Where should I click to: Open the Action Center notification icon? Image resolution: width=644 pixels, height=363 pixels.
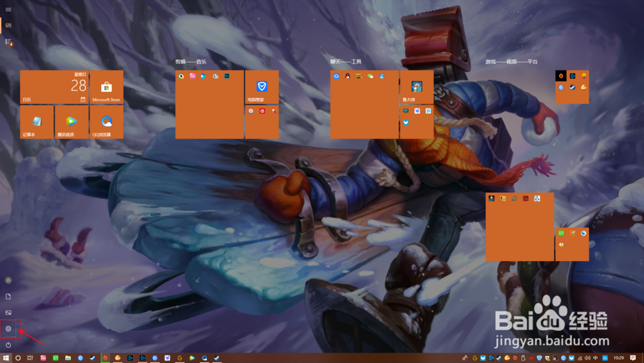[x=633, y=358]
